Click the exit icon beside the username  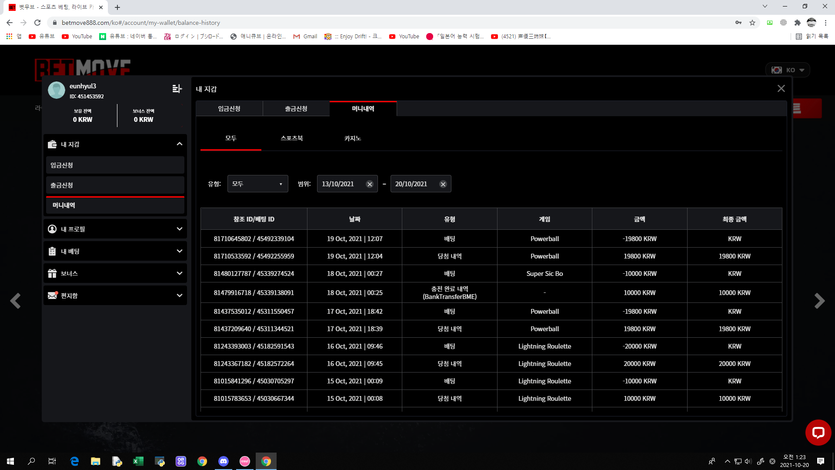pos(177,88)
